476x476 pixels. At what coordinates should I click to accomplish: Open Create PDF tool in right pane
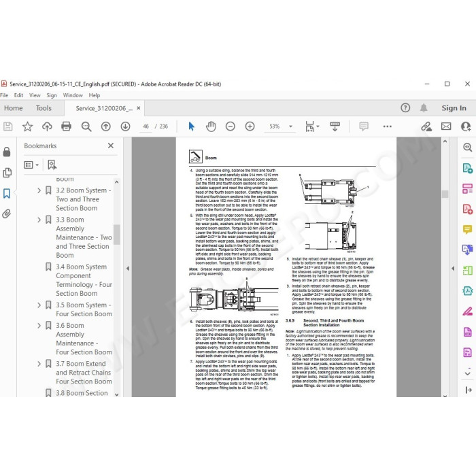click(468, 209)
